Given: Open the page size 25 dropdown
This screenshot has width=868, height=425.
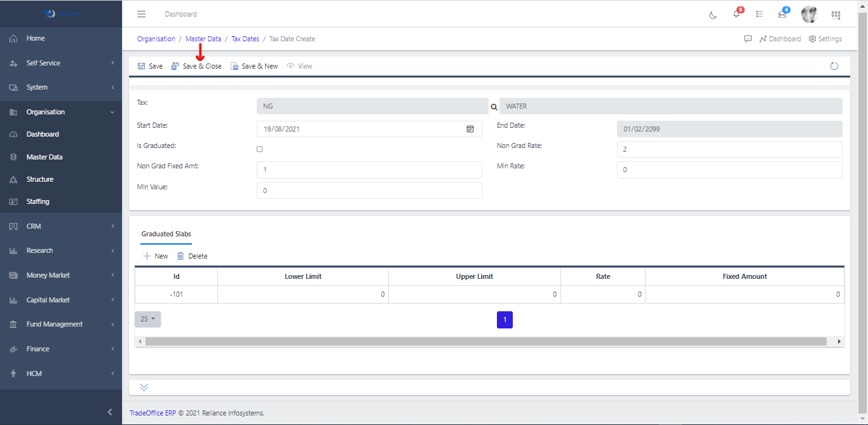Looking at the screenshot, I should (x=147, y=319).
